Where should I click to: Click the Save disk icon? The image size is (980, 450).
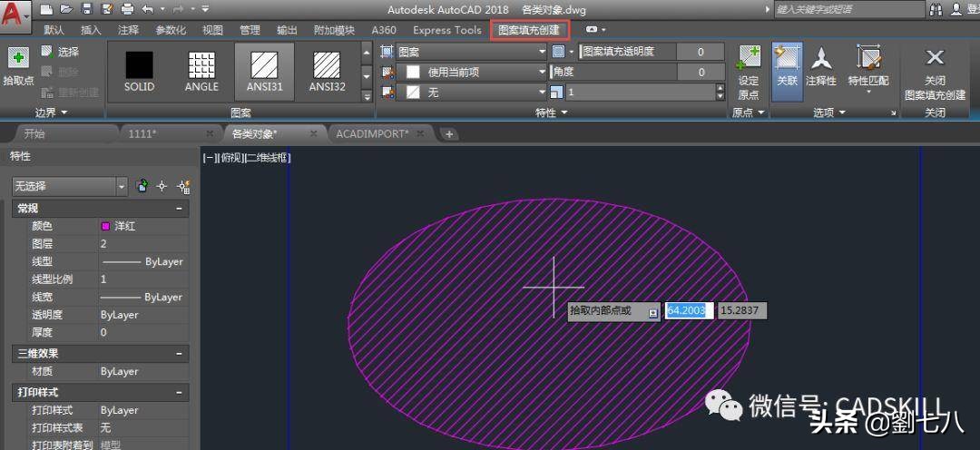(87, 9)
